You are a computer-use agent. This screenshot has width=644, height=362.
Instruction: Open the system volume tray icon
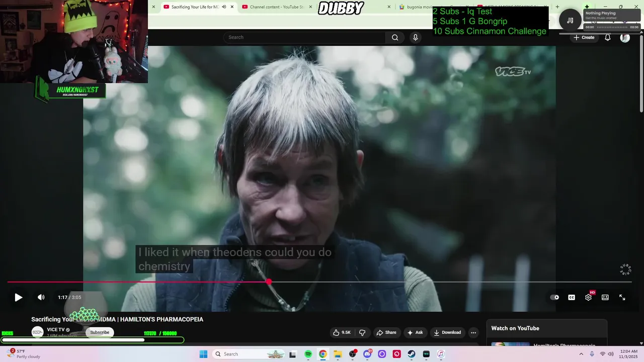click(611, 354)
